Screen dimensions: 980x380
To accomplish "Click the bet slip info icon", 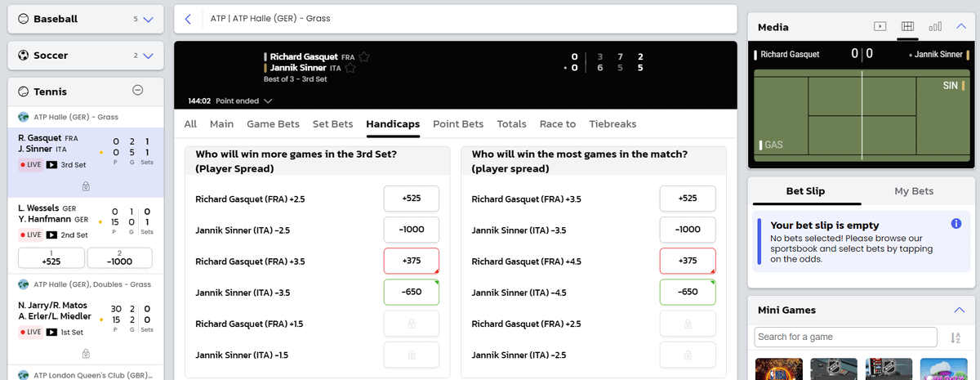I will [x=956, y=224].
